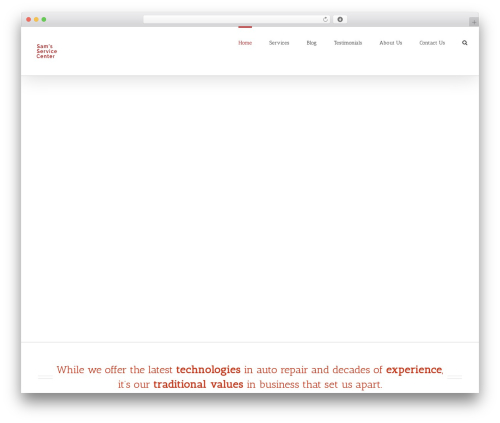Select the word 'experience' in the tagline
Screen dimensions: 500x423
pos(414,370)
